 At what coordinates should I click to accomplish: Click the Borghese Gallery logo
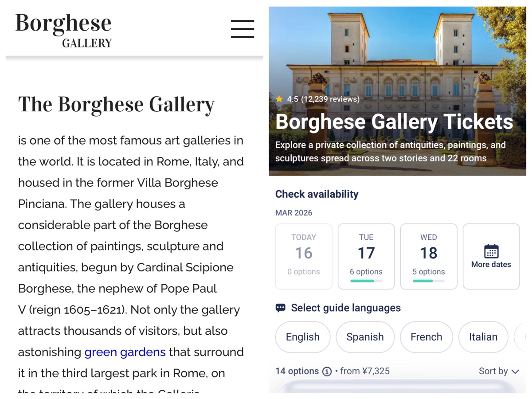coord(64,30)
